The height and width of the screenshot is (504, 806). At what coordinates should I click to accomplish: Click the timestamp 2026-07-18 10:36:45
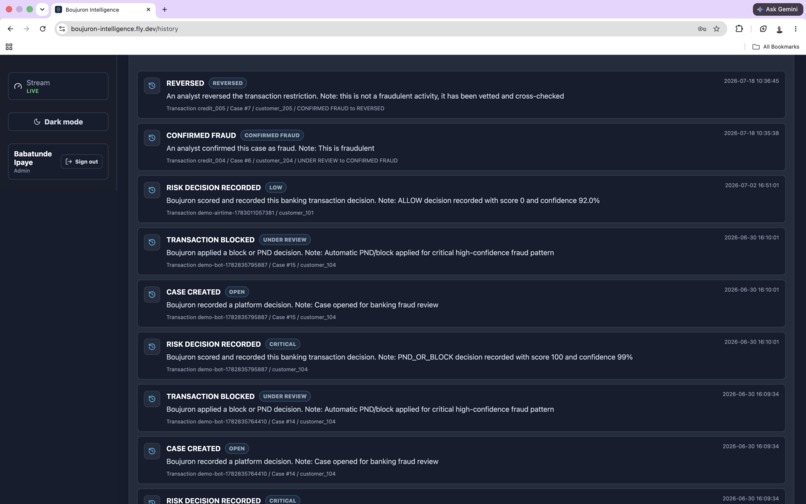pos(751,81)
